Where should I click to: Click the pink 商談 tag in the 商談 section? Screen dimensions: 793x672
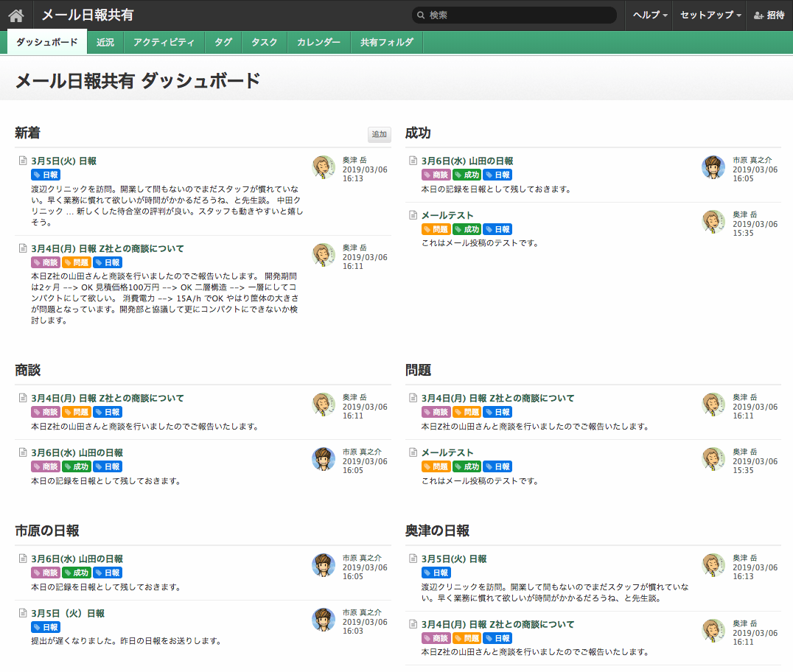coord(46,412)
